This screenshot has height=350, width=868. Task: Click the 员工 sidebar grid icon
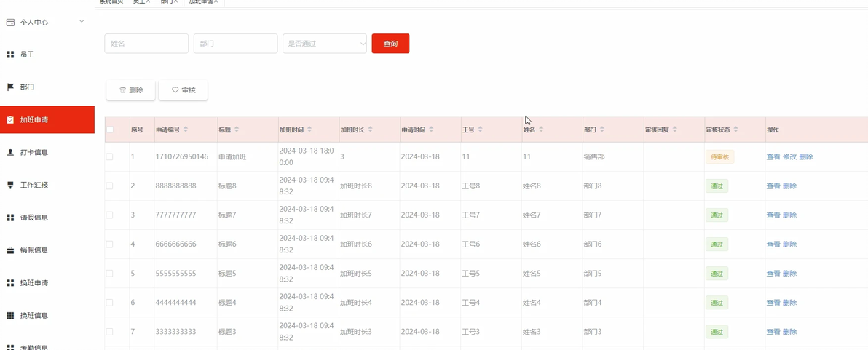tap(10, 55)
